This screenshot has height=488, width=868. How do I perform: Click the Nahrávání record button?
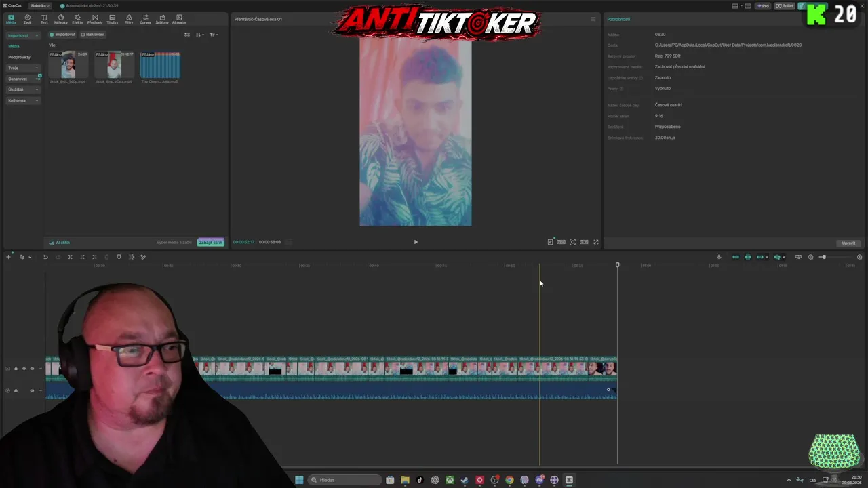(x=93, y=35)
